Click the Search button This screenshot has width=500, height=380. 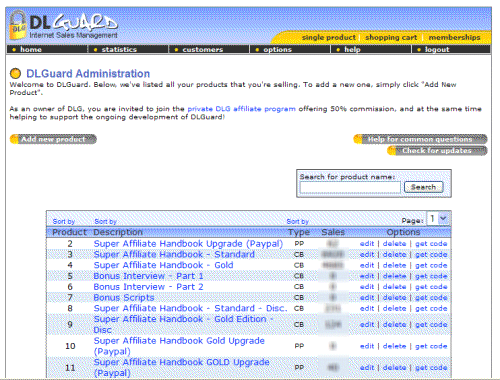coord(423,187)
